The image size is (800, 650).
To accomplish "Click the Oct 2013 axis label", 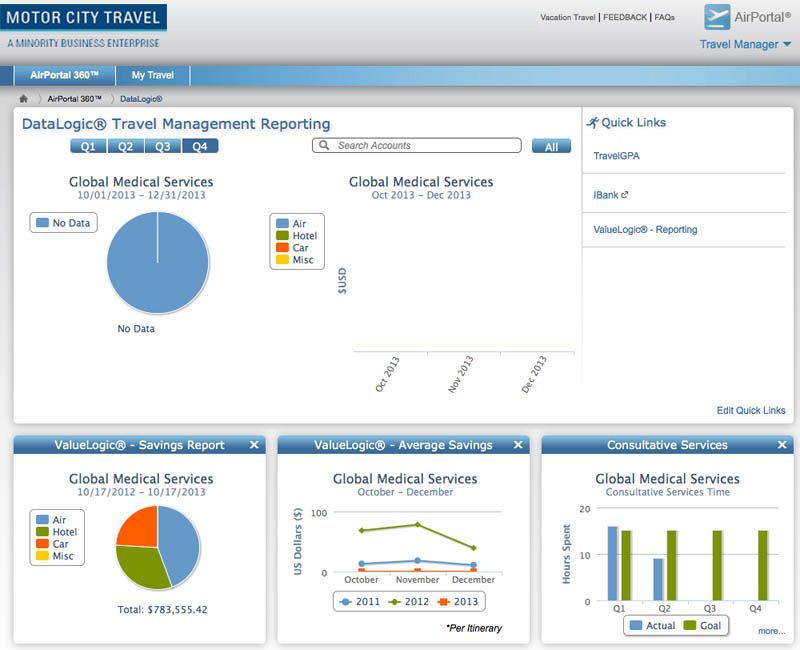I will pyautogui.click(x=387, y=374).
